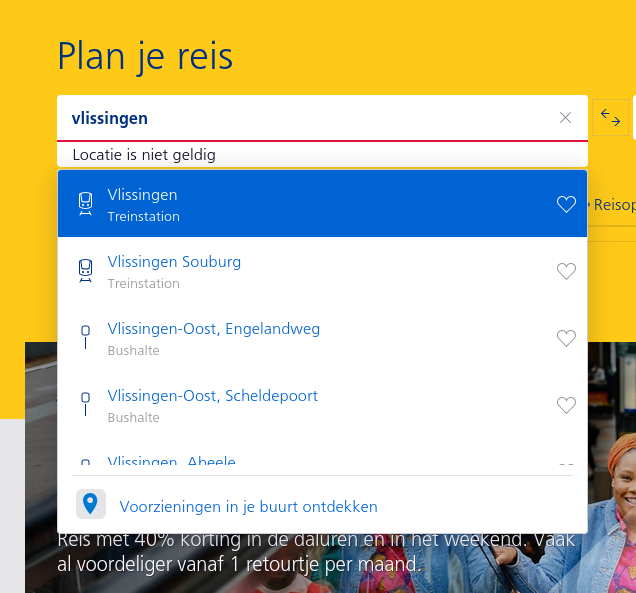Open the Reisopties button at right edge
This screenshot has width=636, height=593.
point(614,204)
